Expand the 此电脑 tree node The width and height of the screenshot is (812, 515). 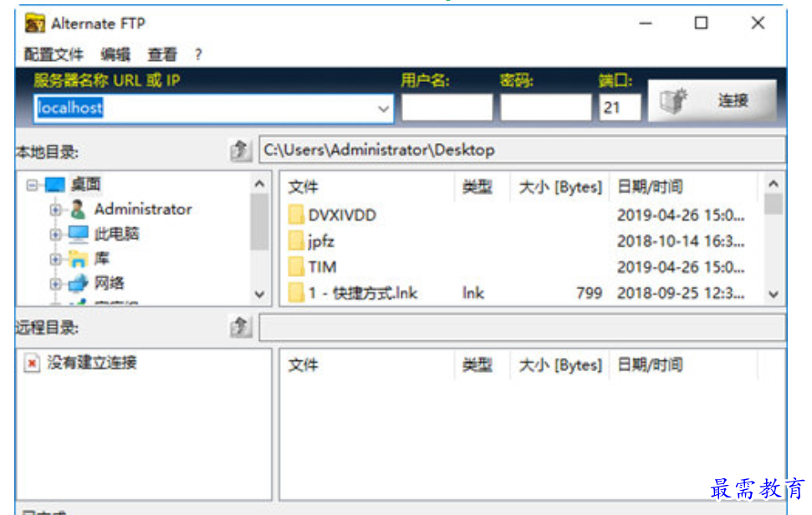pos(55,234)
